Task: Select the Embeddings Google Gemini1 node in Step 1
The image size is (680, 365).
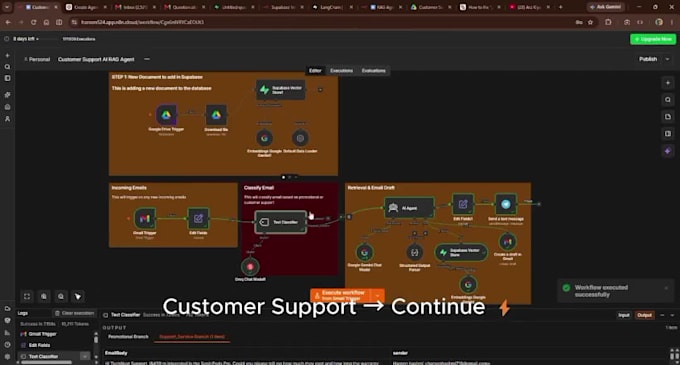Action: point(265,138)
